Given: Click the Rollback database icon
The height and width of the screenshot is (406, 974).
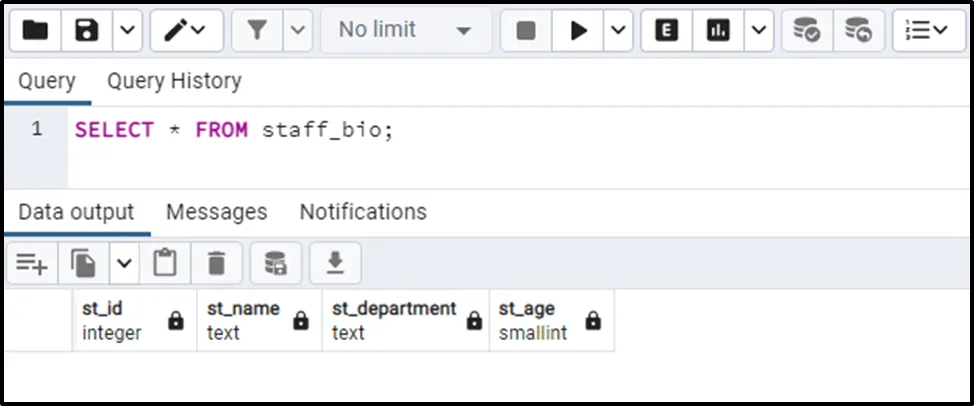Looking at the screenshot, I should coord(858,31).
